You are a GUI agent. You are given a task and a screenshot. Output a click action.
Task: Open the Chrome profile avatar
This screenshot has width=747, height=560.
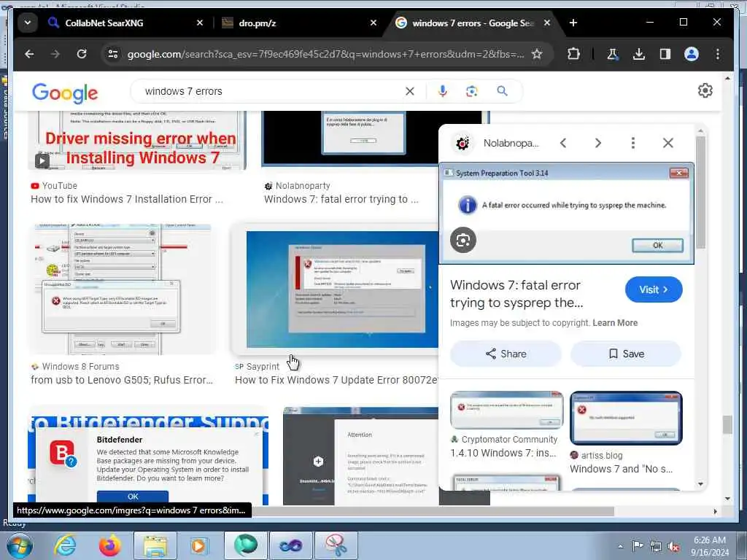tap(692, 54)
